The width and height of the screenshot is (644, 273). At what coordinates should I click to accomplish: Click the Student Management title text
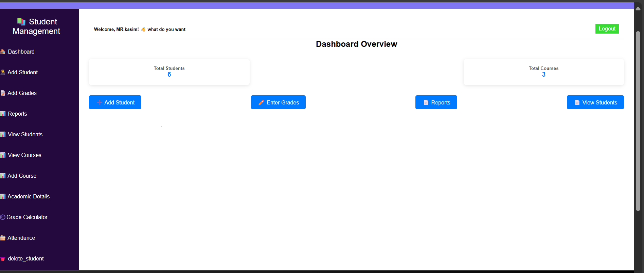point(37,26)
